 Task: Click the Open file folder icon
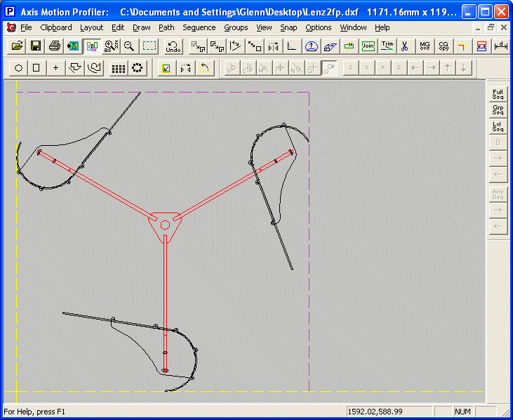coord(17,46)
